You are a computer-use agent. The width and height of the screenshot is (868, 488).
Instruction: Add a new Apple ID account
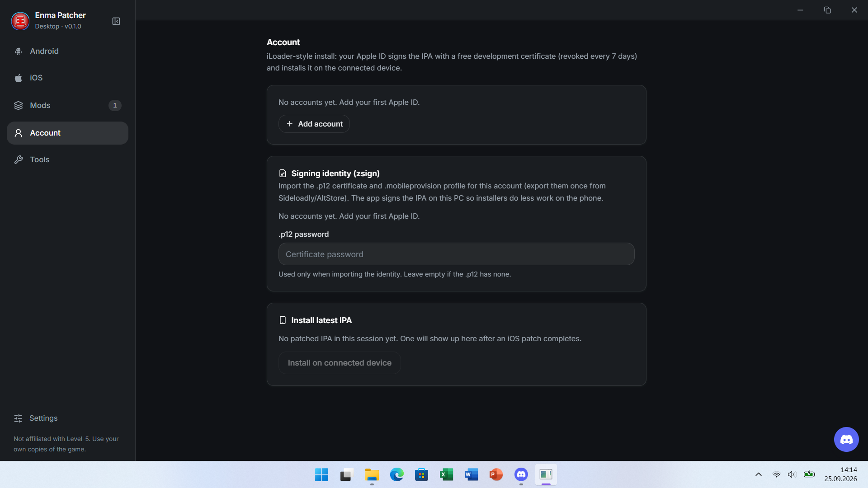[x=314, y=124]
